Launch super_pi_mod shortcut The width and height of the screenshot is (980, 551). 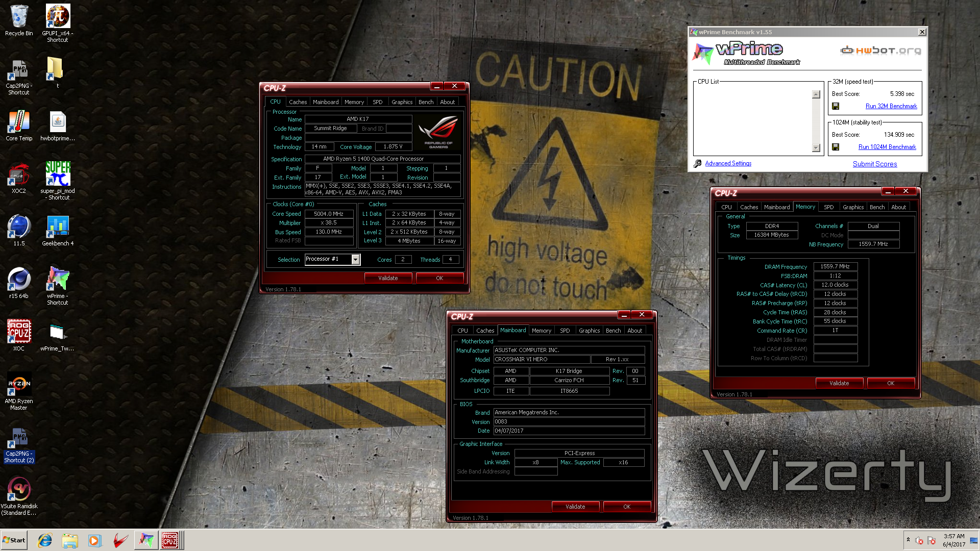(x=58, y=181)
